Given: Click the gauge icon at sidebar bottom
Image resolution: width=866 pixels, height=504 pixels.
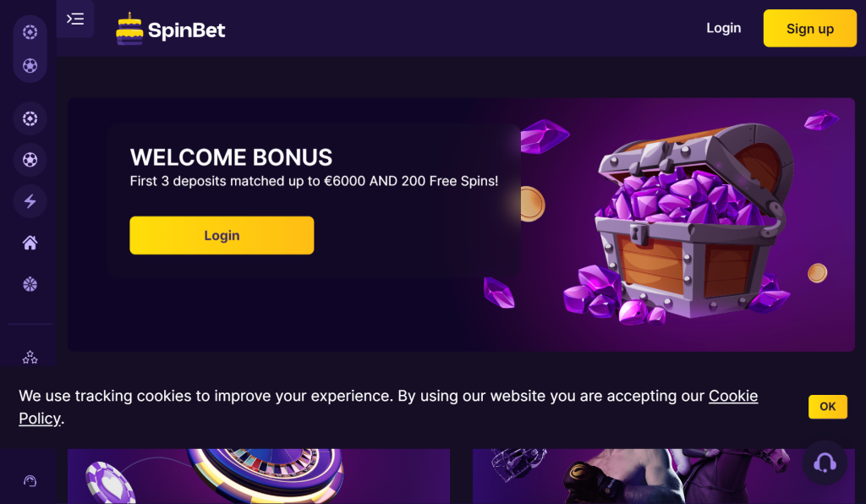Looking at the screenshot, I should tap(30, 481).
